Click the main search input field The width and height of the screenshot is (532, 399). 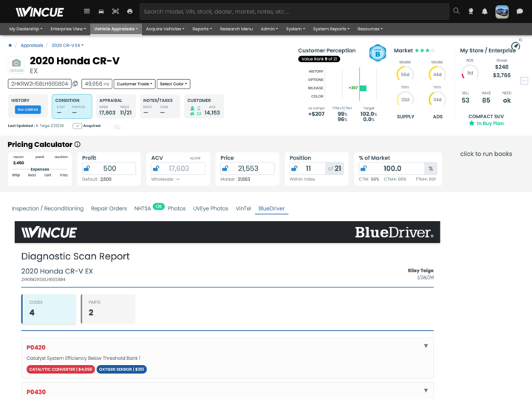tap(294, 12)
